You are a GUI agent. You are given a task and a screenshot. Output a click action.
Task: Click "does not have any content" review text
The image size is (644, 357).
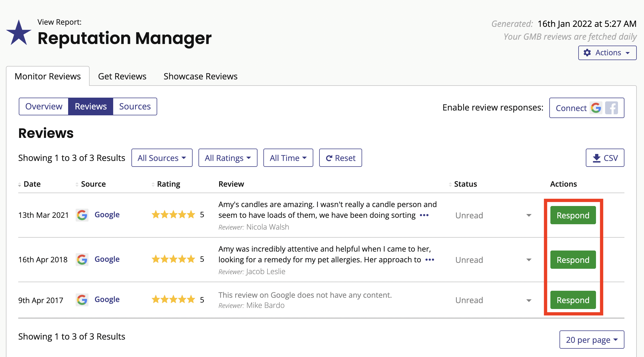(305, 295)
